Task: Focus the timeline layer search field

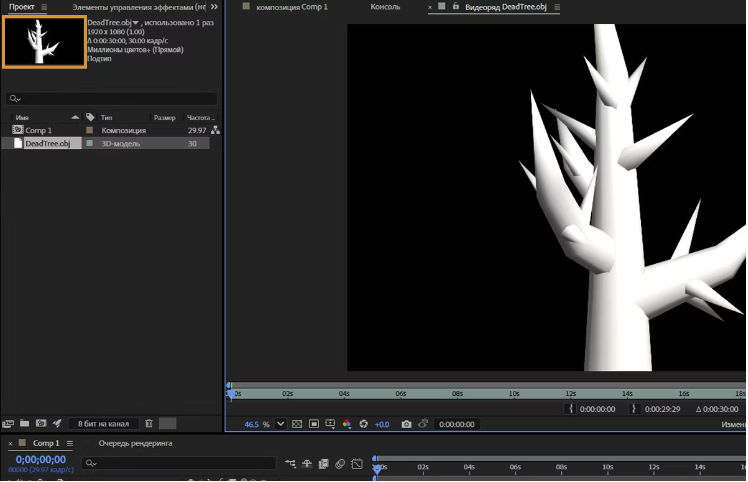Action: [179, 463]
